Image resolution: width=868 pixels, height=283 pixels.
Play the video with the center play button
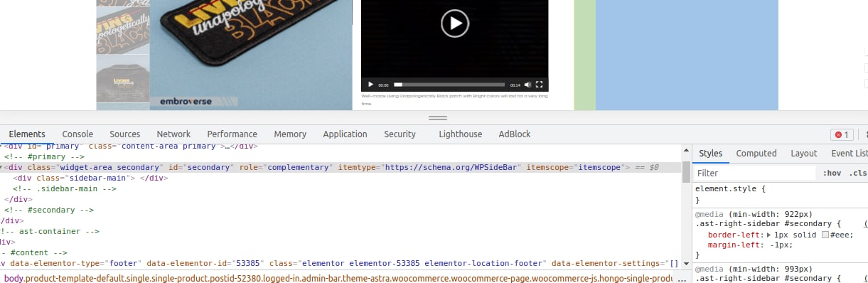[x=455, y=23]
